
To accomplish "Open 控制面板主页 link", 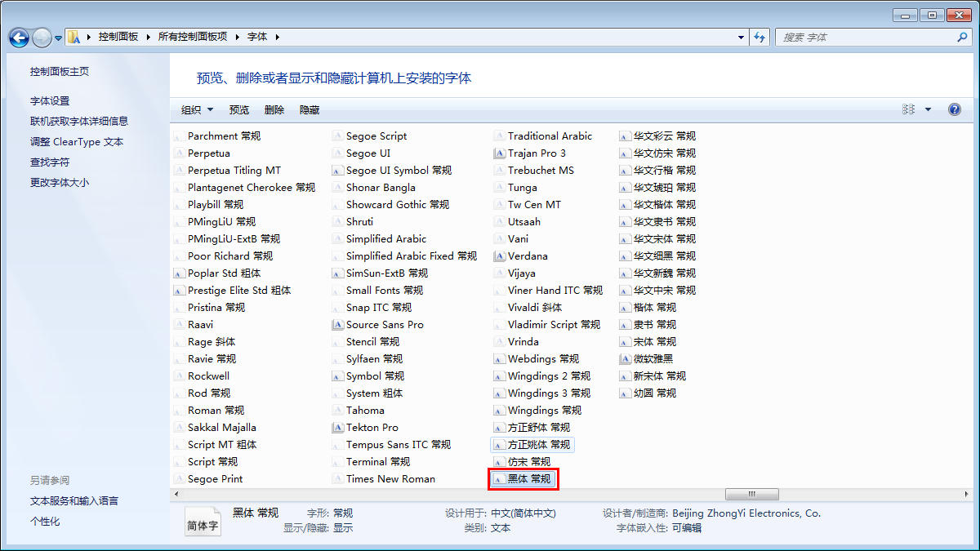I will (x=60, y=72).
